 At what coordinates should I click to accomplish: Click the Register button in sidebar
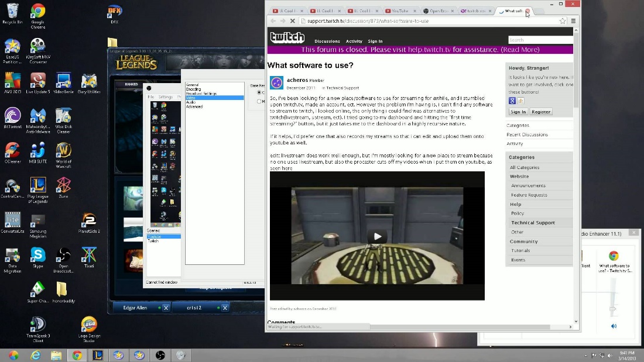[x=541, y=112]
